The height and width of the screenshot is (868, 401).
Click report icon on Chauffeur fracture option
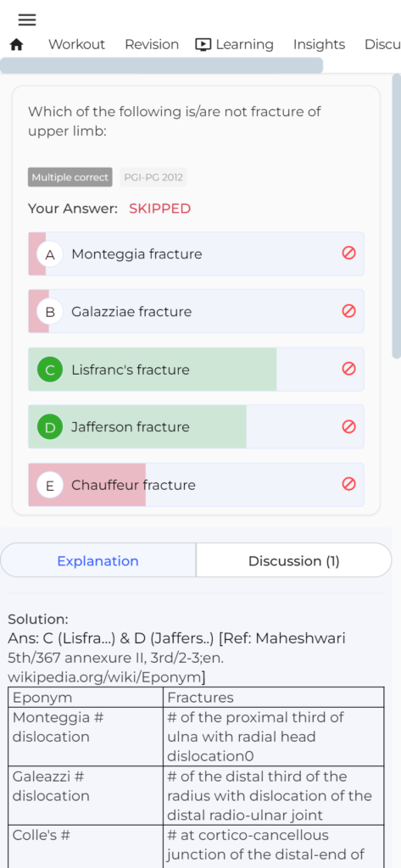(348, 484)
